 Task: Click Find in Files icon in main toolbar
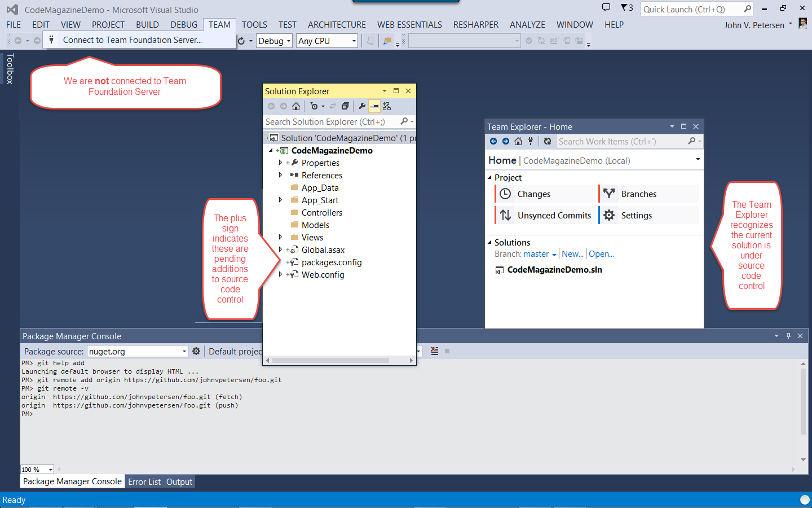point(387,41)
